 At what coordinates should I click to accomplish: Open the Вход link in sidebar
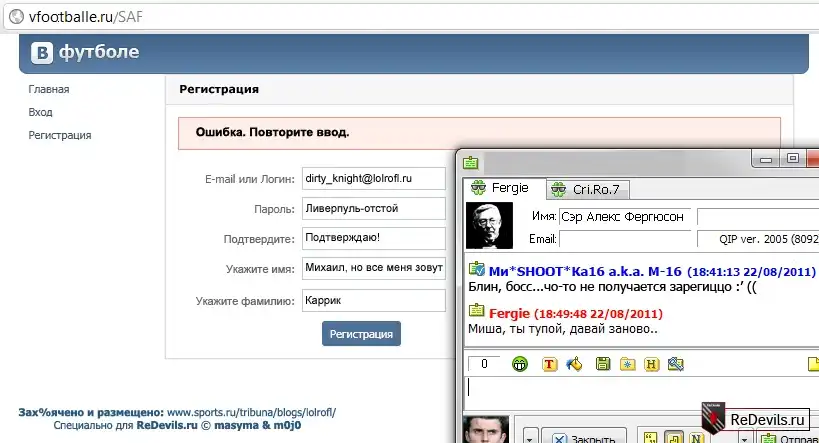pos(41,112)
